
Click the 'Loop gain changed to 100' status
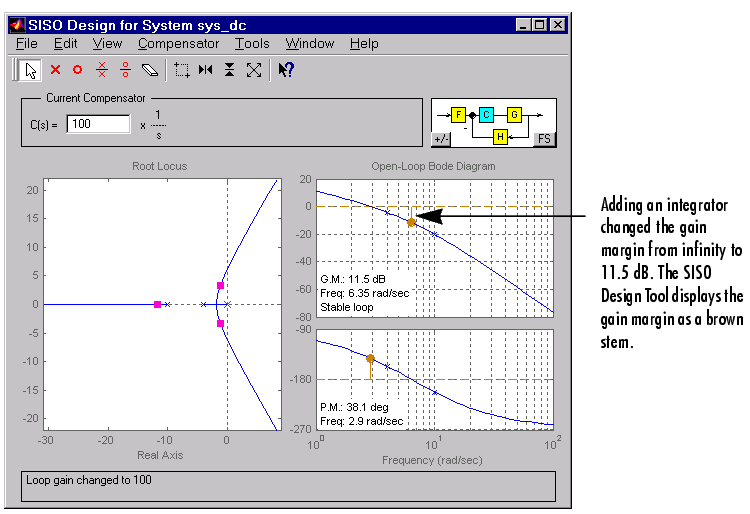point(89,480)
